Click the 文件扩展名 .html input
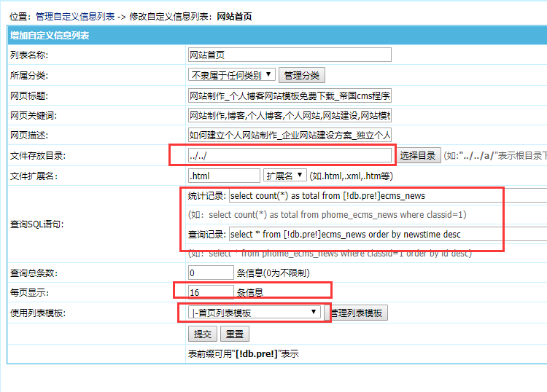The image size is (547, 392). tap(223, 176)
